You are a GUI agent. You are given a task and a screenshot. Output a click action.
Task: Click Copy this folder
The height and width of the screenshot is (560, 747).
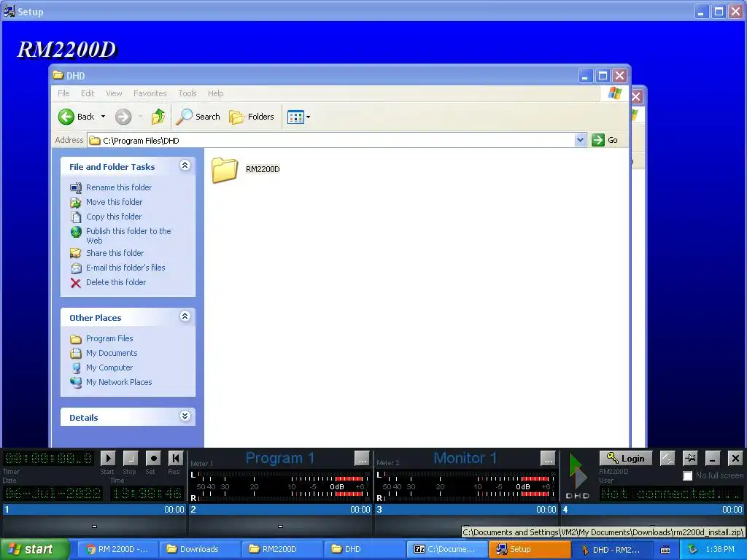[x=113, y=217]
